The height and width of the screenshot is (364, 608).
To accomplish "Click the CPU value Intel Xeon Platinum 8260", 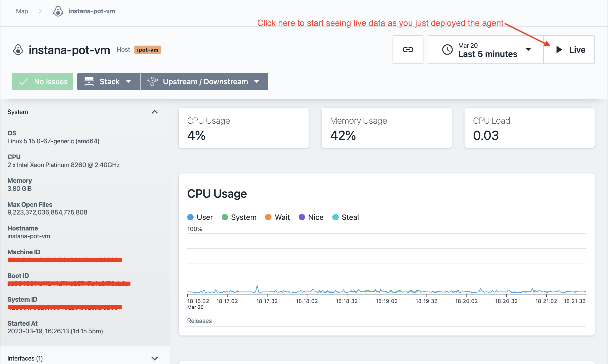I will (63, 165).
